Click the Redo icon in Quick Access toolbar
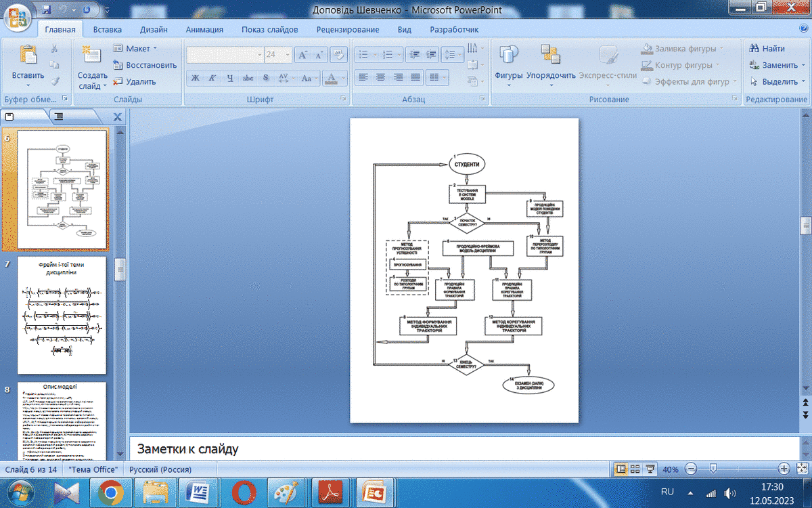 [86, 10]
